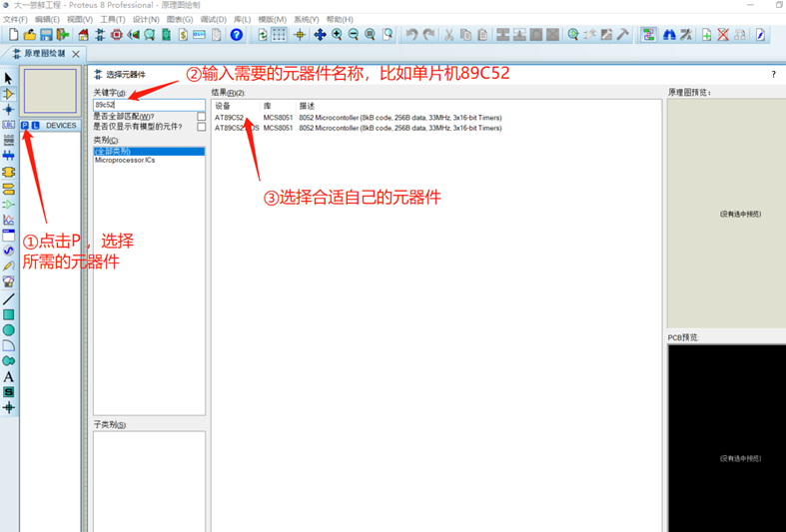Open the 帮助(H) menu

(340, 19)
